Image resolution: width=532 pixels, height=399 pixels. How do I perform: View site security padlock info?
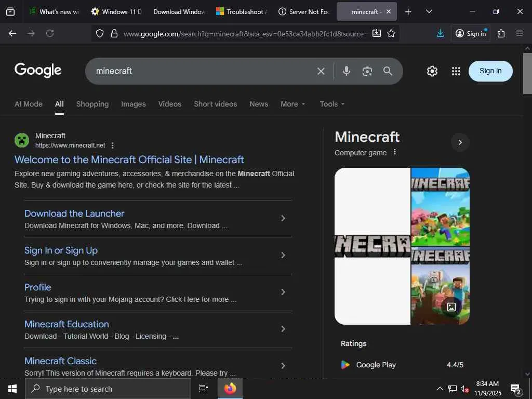pos(114,33)
